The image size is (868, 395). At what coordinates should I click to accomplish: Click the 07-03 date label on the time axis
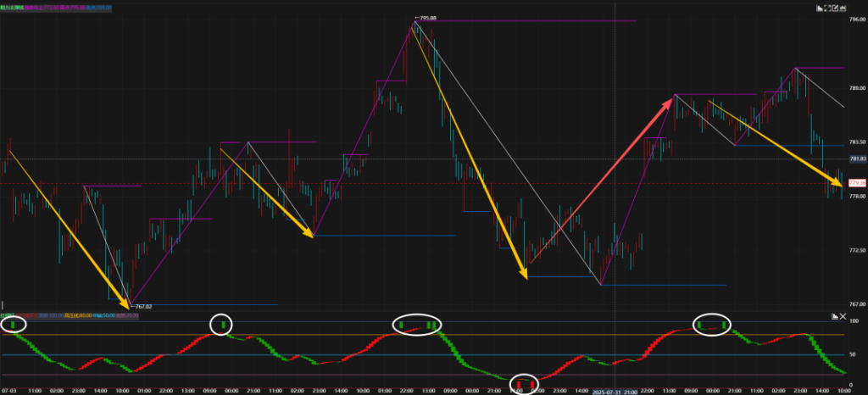(x=8, y=391)
